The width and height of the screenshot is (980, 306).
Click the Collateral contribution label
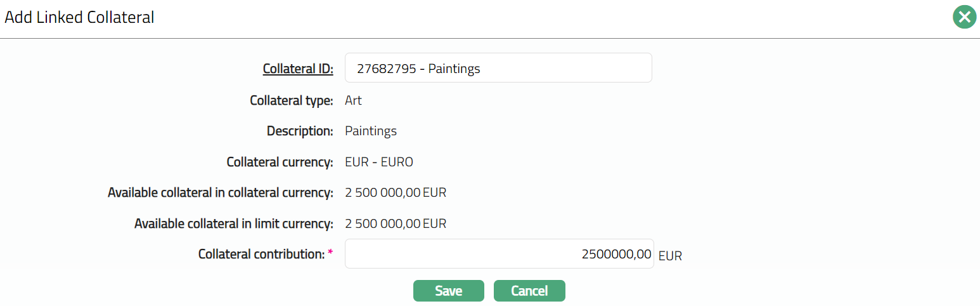pyautogui.click(x=261, y=254)
